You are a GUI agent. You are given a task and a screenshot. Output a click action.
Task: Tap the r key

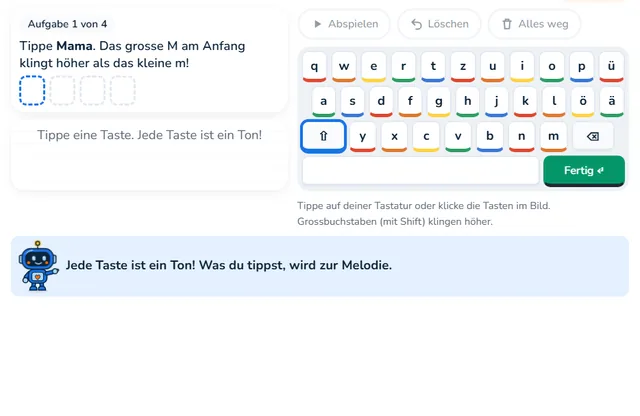[x=403, y=67]
